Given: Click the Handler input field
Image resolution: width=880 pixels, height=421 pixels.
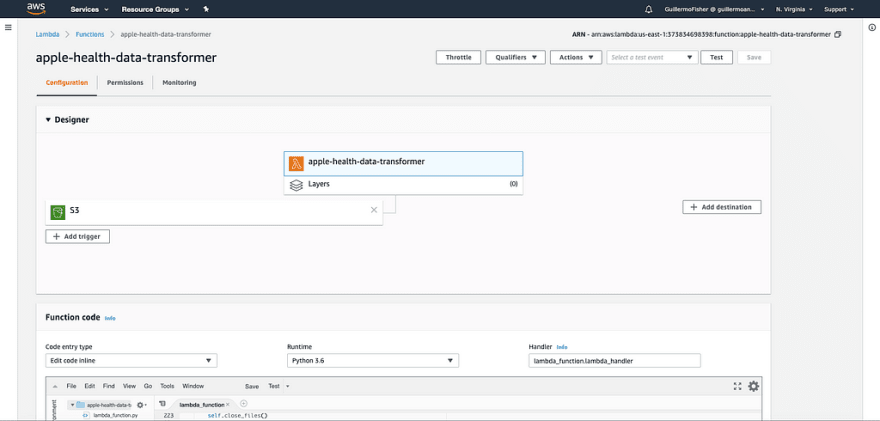Looking at the screenshot, I should pos(615,360).
